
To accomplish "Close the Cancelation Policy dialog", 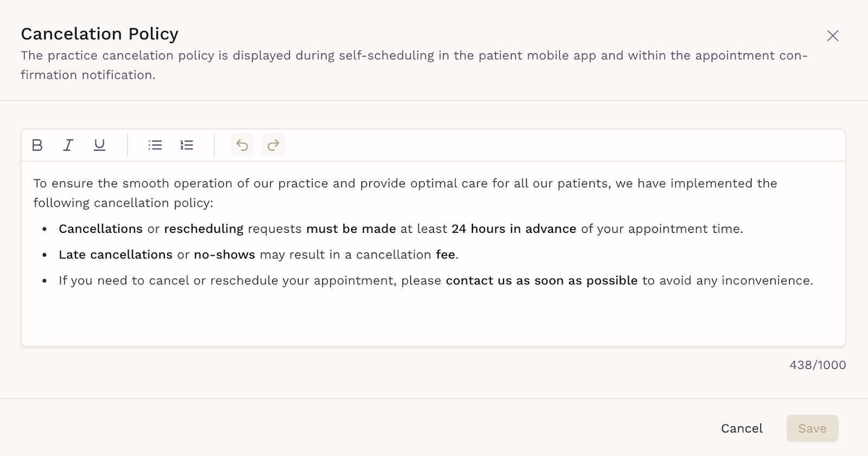I will [832, 36].
